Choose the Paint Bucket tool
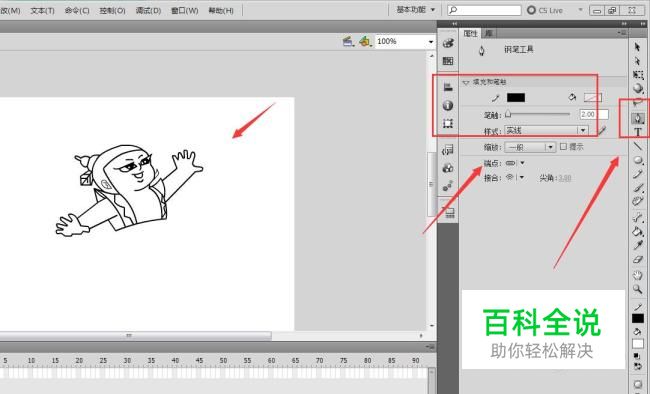 coord(638,231)
